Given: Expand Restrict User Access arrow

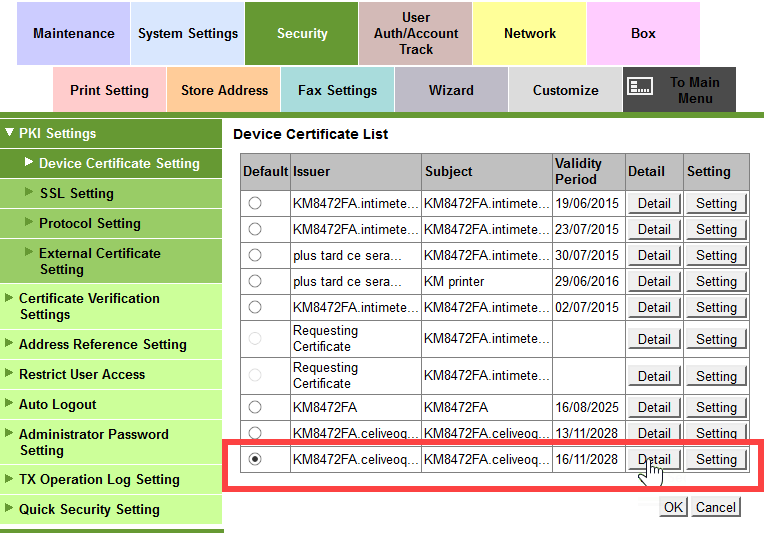Looking at the screenshot, I should 9,373.
